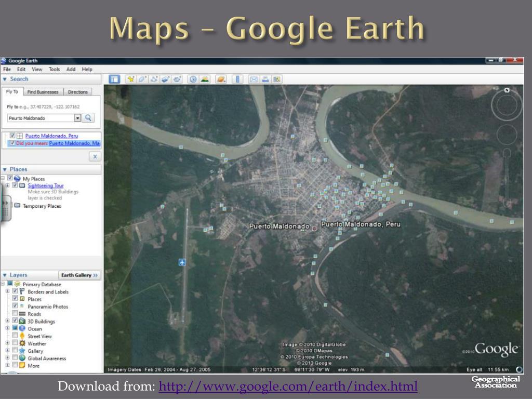Expand the Borders and Labels layer
532x399 pixels.
click(x=7, y=291)
